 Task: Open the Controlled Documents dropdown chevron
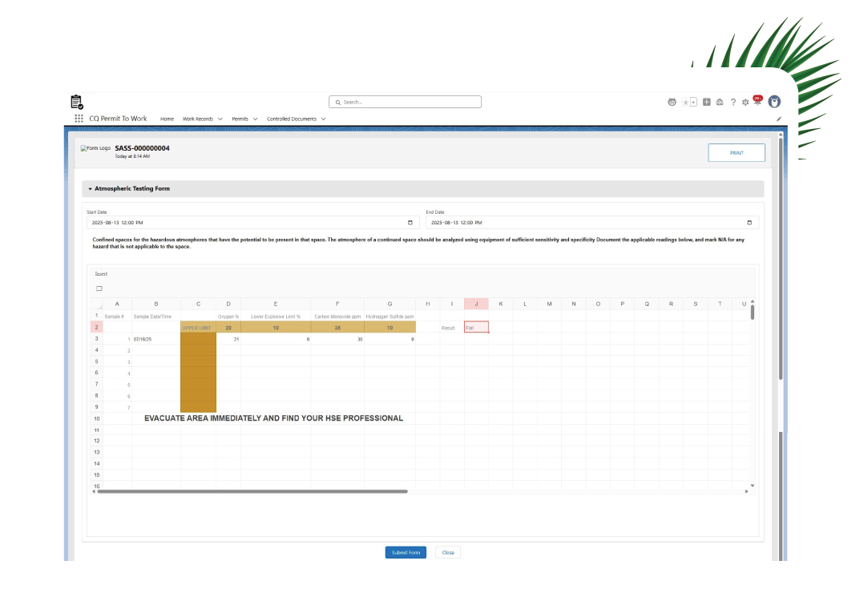[x=323, y=119]
